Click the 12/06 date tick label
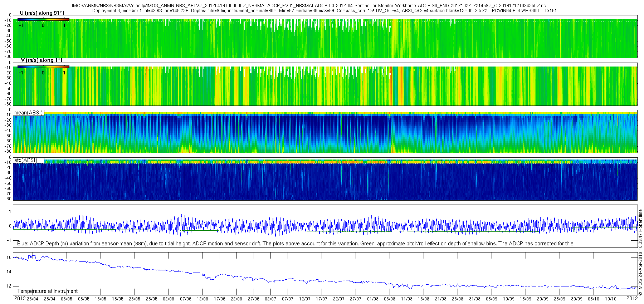Viewport: 644px width, 304px height. pyautogui.click(x=203, y=299)
